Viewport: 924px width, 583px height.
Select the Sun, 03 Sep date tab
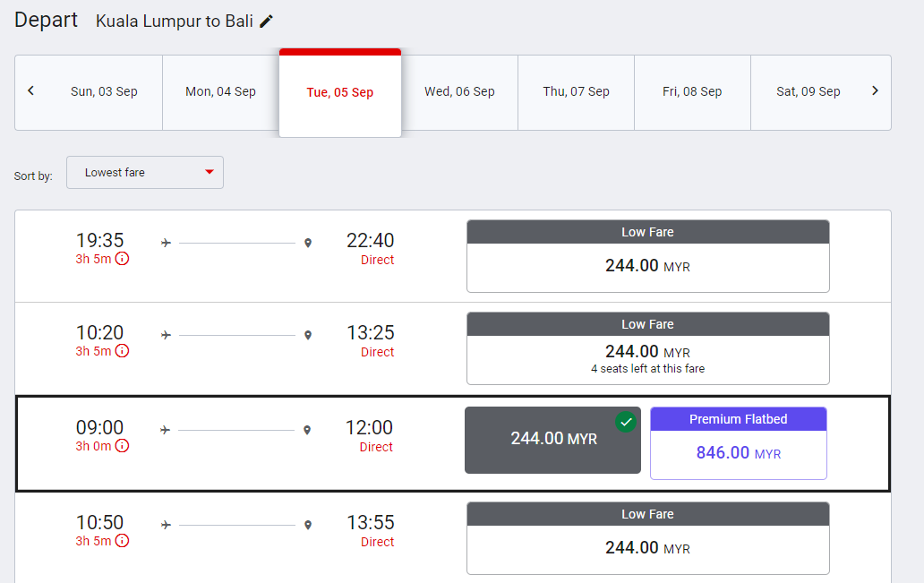104,92
